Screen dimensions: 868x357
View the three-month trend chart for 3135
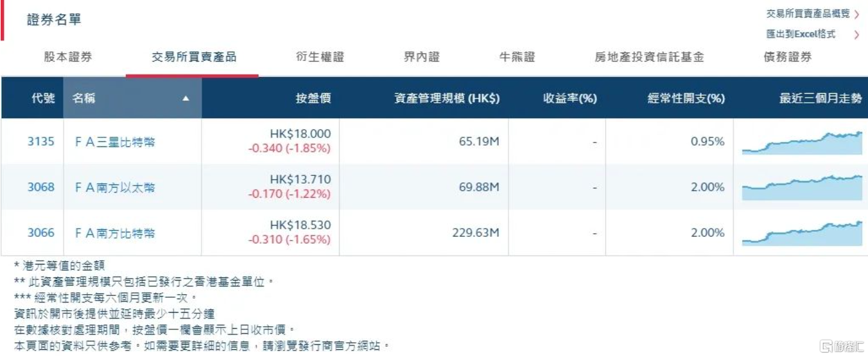tap(802, 143)
